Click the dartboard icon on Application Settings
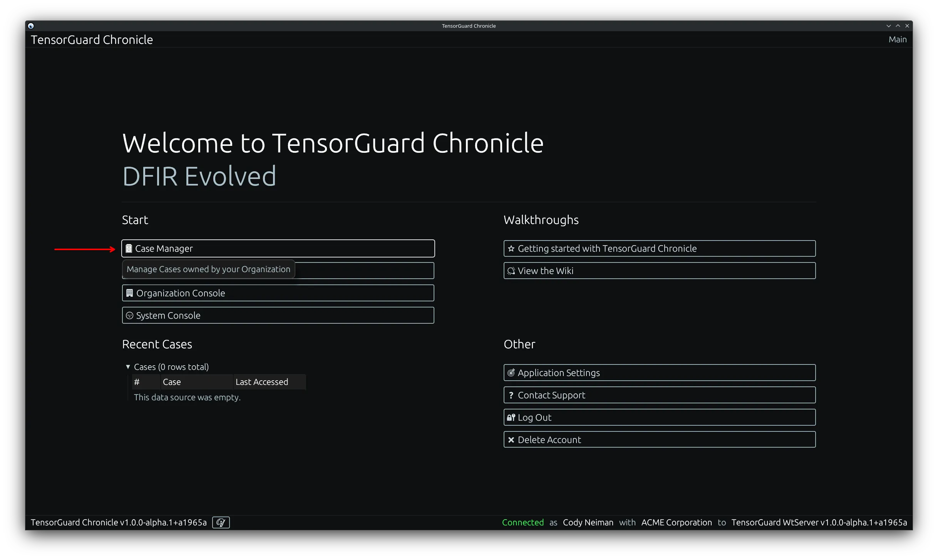This screenshot has width=938, height=560. point(511,373)
